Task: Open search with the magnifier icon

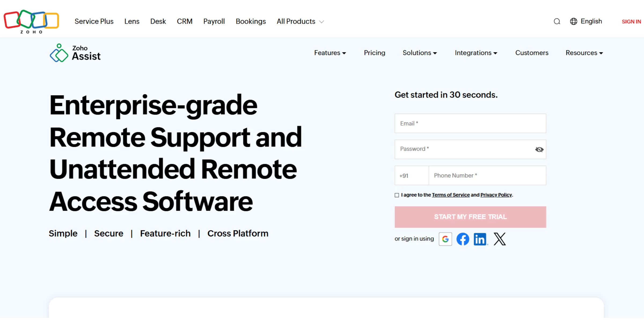Action: pyautogui.click(x=557, y=21)
